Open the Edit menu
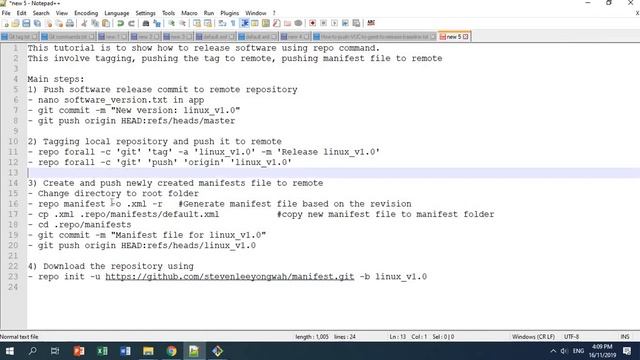The image size is (640, 360). pos(21,13)
